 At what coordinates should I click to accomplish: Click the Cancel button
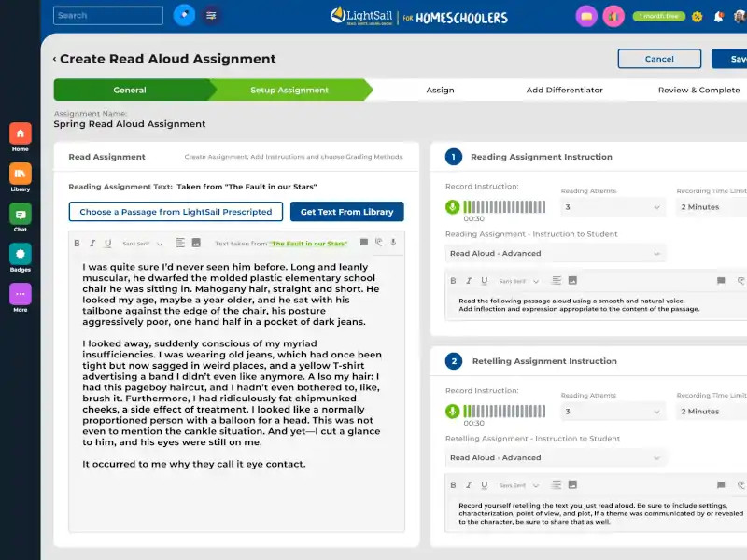(x=659, y=59)
